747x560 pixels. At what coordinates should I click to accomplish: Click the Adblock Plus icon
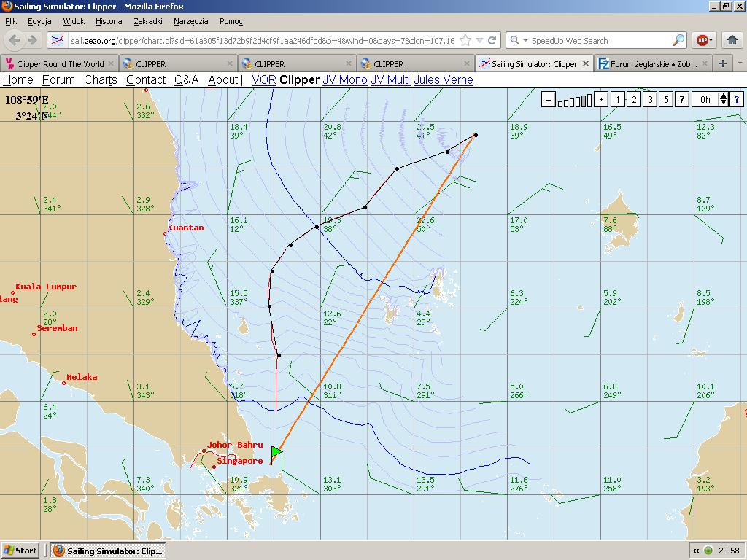(x=702, y=41)
